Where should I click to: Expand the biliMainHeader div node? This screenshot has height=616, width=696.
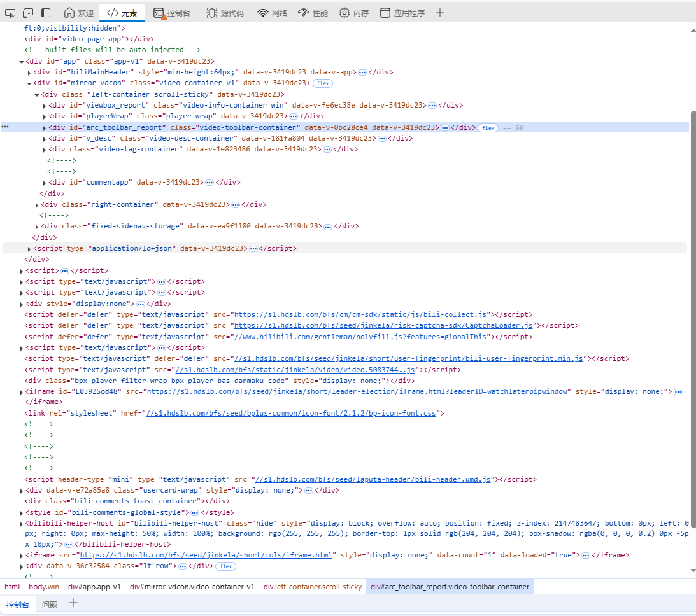tap(29, 73)
